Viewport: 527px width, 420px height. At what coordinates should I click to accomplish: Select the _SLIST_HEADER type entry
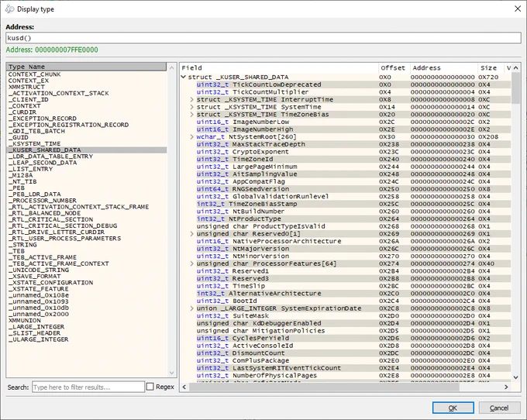[86, 333]
